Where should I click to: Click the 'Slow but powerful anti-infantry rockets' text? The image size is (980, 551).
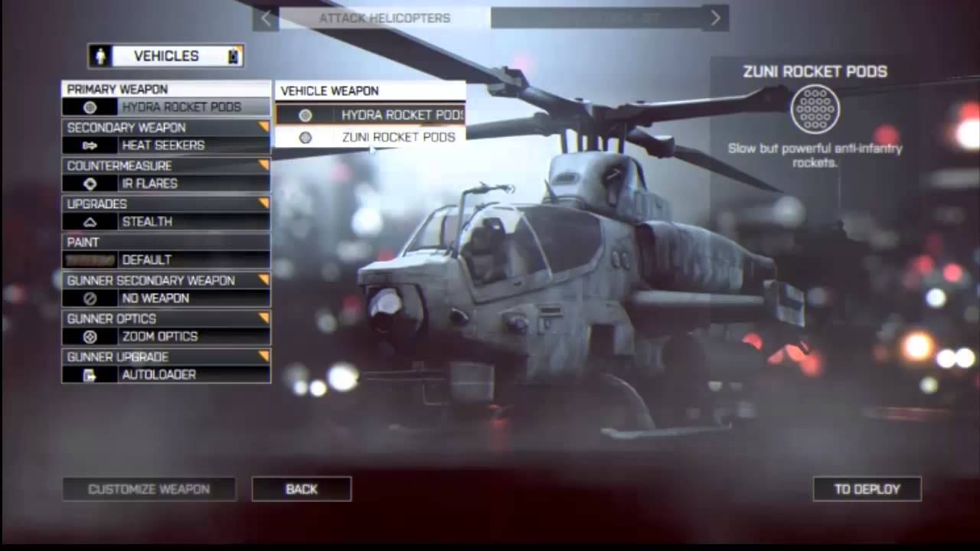pos(815,155)
